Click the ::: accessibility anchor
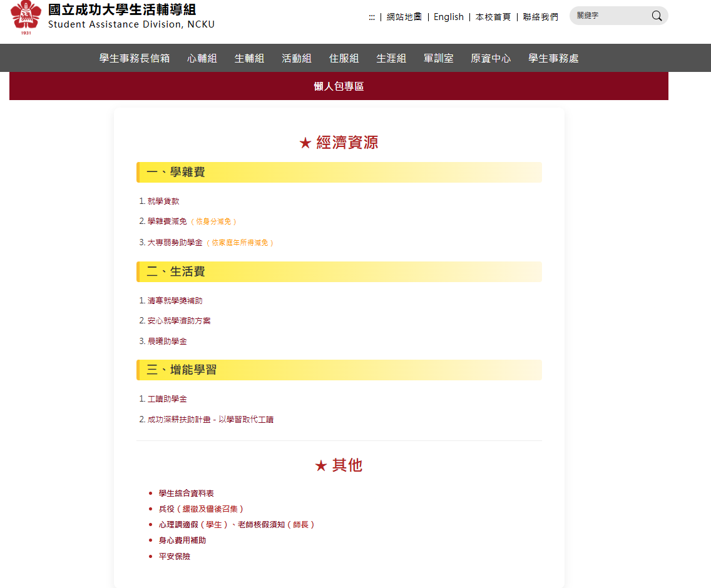Image resolution: width=711 pixels, height=588 pixels. [372, 18]
